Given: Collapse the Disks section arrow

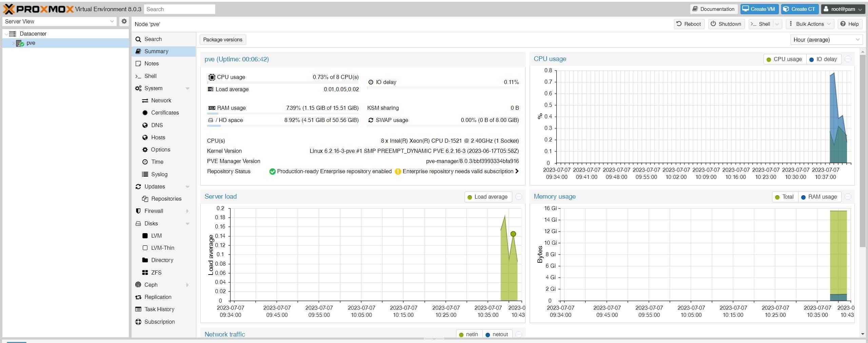Looking at the screenshot, I should pyautogui.click(x=188, y=224).
